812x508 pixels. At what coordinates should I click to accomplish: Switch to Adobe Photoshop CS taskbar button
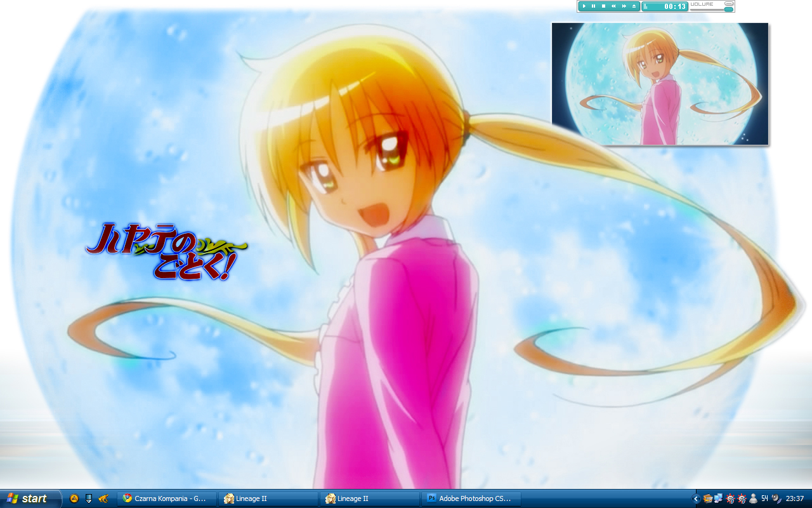click(471, 498)
